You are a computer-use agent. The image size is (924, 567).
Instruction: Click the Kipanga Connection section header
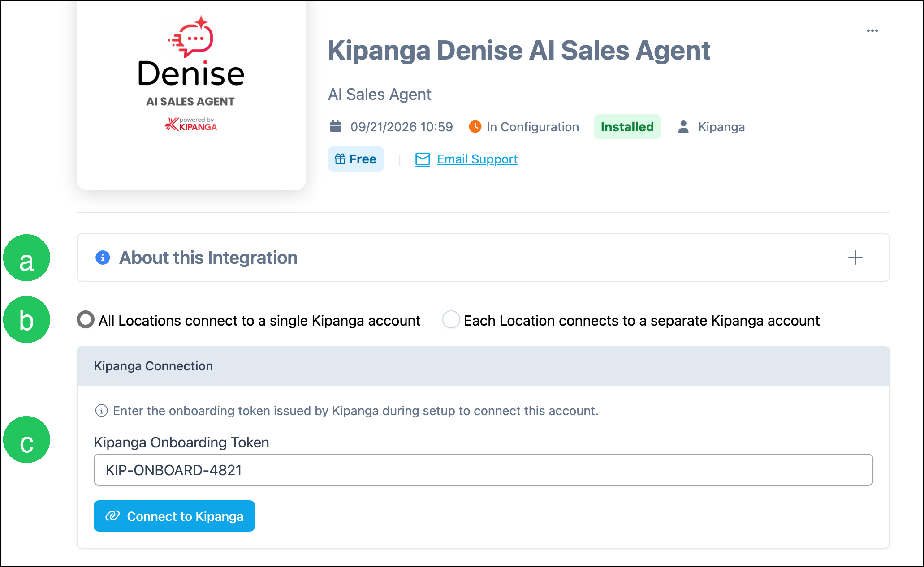tap(483, 366)
